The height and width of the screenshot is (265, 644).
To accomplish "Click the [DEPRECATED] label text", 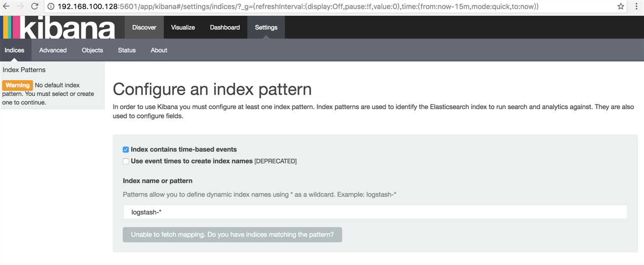I will click(275, 162).
